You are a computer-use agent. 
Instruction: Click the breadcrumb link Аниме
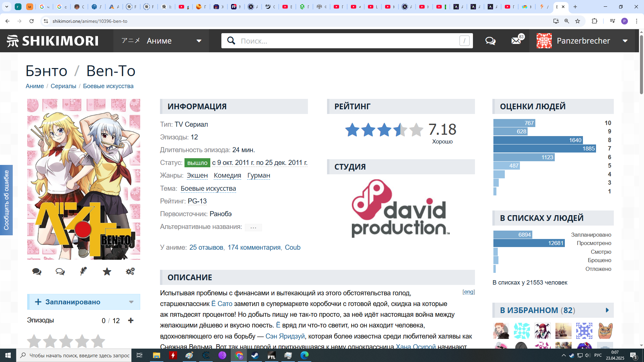pos(35,86)
